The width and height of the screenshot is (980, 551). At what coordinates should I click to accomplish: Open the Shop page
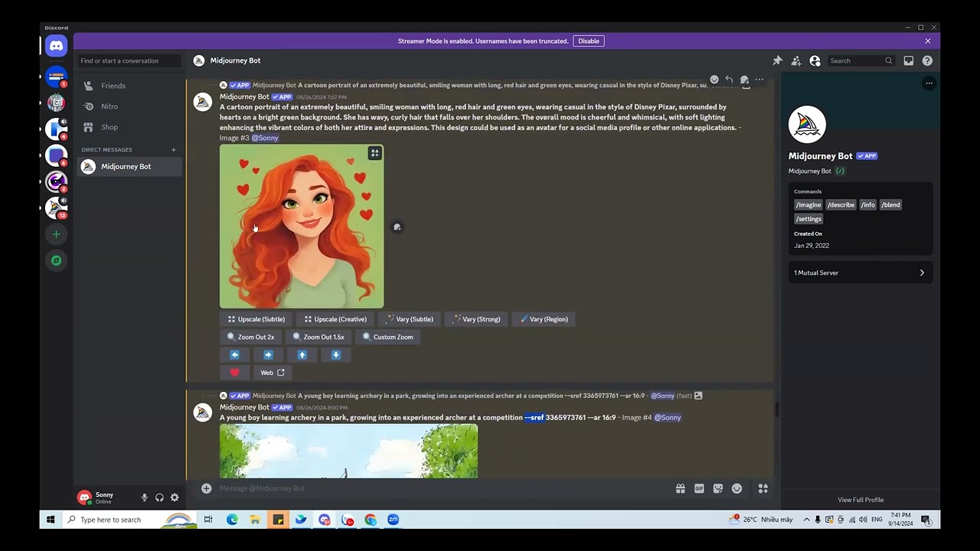[x=129, y=127]
